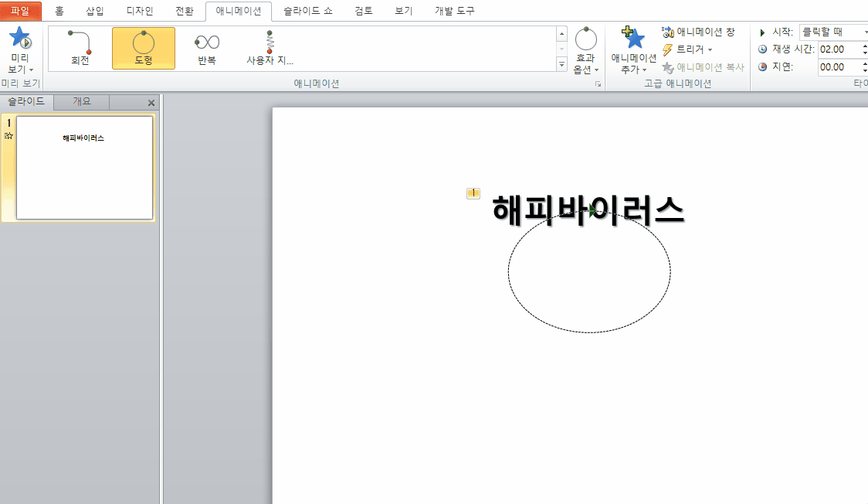The width and height of the screenshot is (868, 504).
Task: Open the 파일 (File) tab
Action: click(x=20, y=11)
